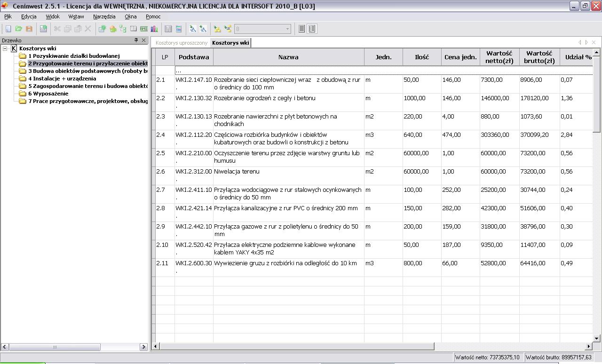This screenshot has width=602, height=364.
Task: Click the Cena jedn. column header
Action: coord(460,57)
